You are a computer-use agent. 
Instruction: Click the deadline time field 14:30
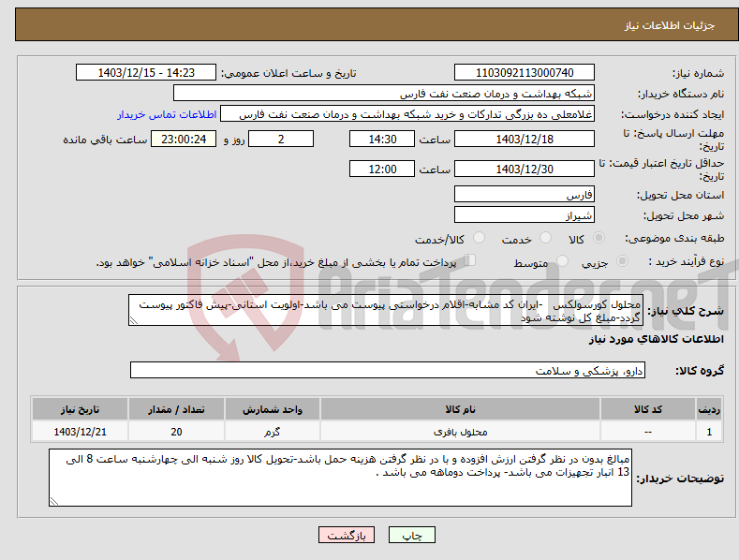click(x=382, y=139)
